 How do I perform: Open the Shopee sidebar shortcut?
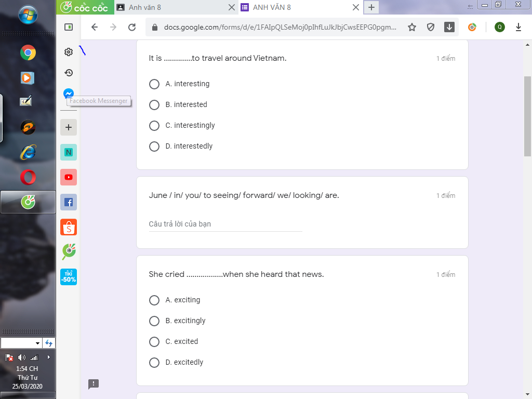[x=69, y=227]
